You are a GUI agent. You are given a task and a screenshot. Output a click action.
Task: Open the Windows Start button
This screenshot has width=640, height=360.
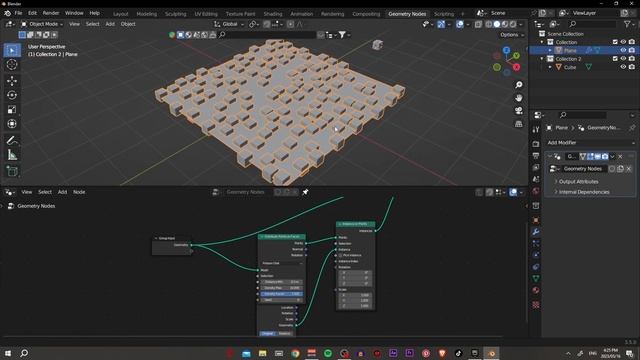tap(8, 353)
